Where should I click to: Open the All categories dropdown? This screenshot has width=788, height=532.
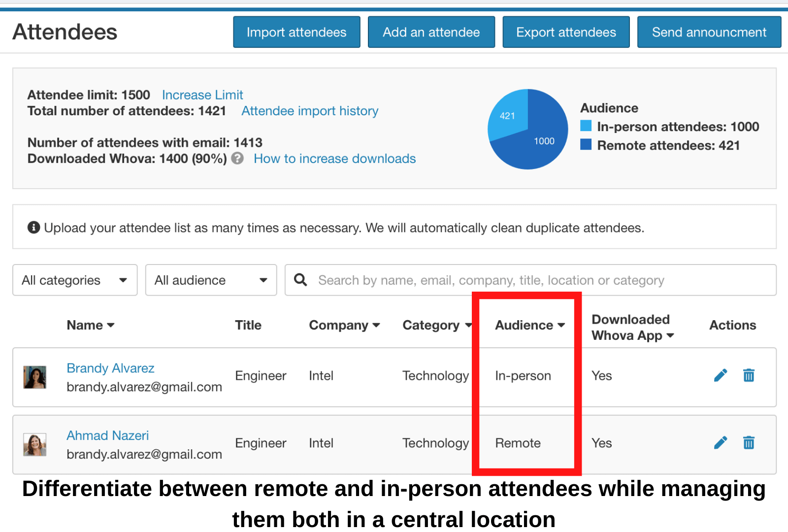[x=74, y=280]
